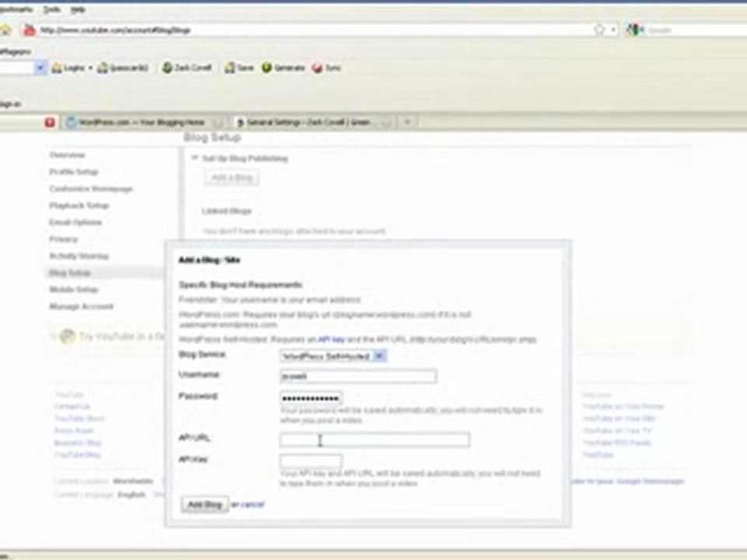Click the browser Home icon
The height and width of the screenshot is (560, 747).
(5, 30)
